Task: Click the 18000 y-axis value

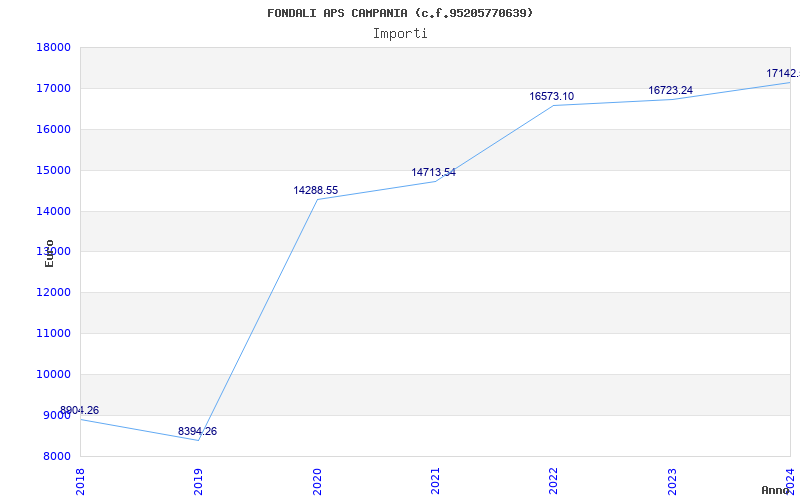Action: coord(53,47)
